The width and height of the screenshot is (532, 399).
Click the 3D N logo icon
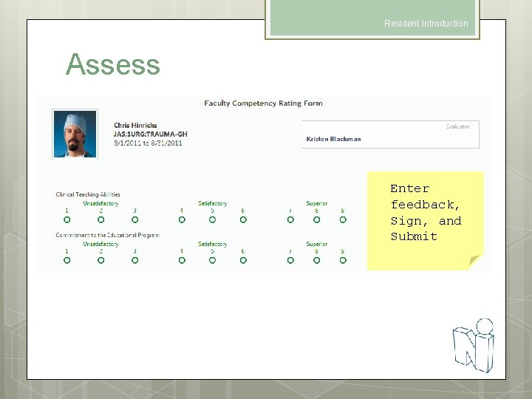tap(474, 345)
